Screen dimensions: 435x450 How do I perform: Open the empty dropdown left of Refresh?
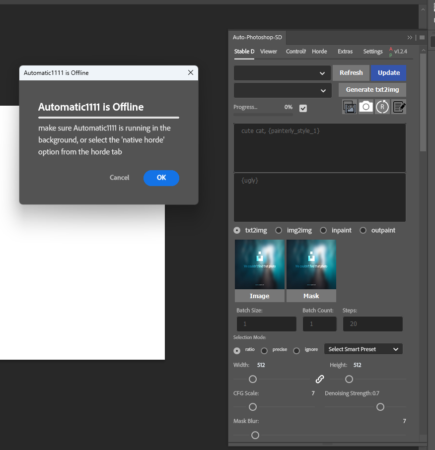pyautogui.click(x=282, y=73)
